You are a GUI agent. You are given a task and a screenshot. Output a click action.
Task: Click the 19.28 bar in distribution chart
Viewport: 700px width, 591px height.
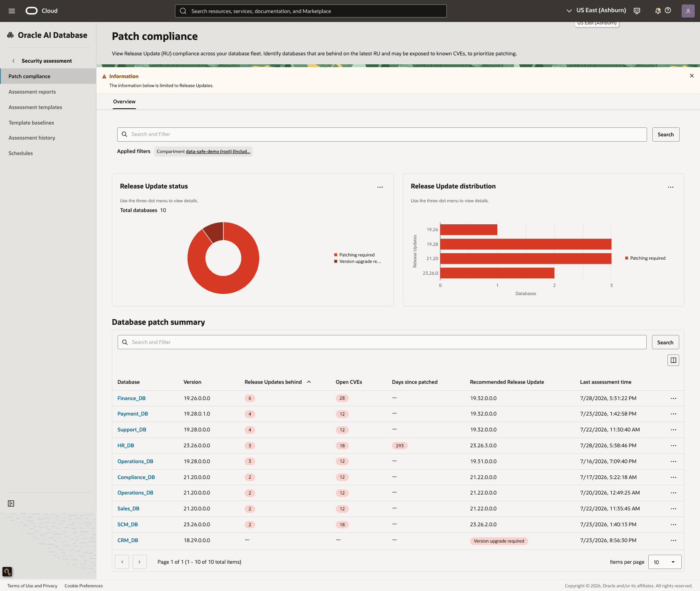click(x=526, y=244)
